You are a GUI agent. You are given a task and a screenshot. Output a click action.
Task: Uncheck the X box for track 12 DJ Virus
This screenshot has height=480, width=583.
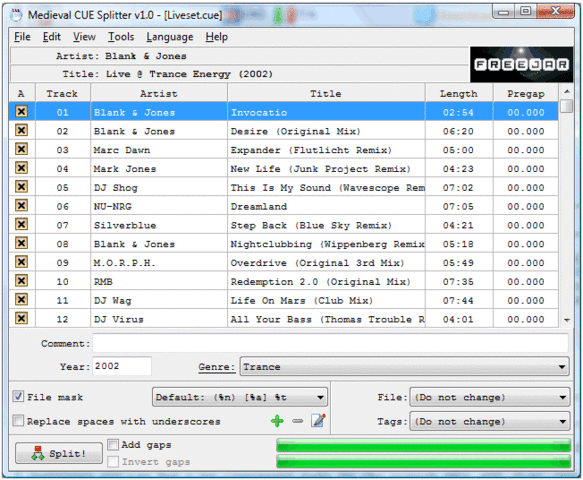point(22,318)
